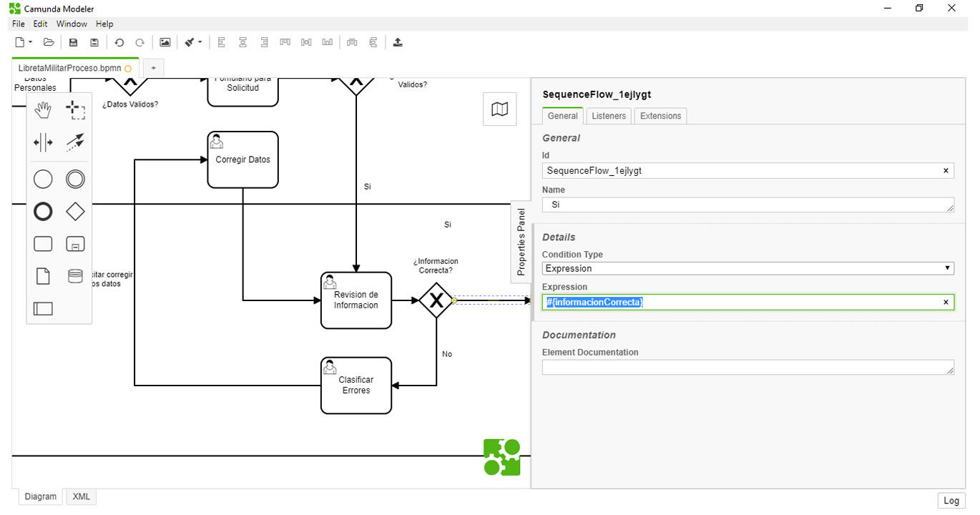This screenshot has height=515, width=980.
Task: Click the Save As icon
Action: pos(94,42)
